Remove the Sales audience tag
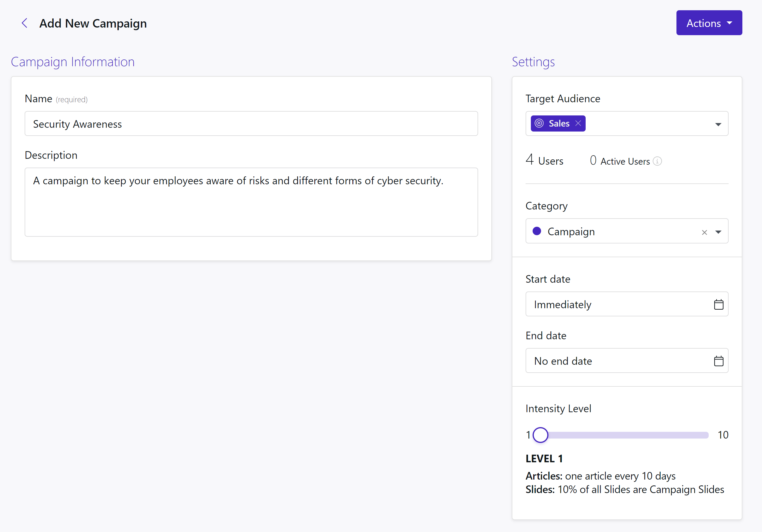 [578, 123]
